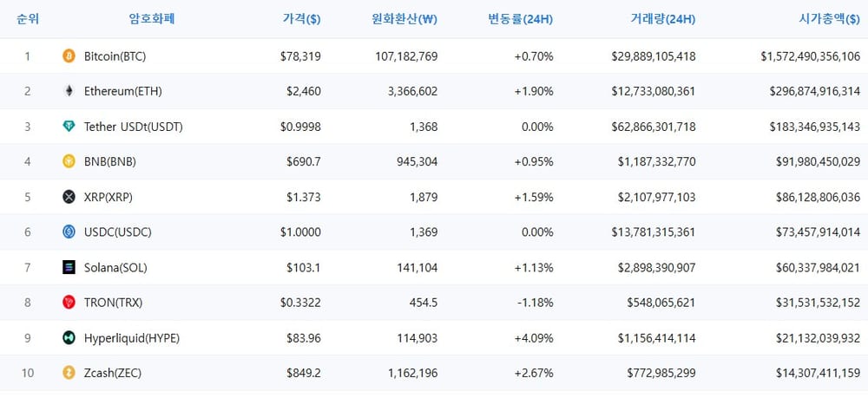Select BNB won value 945,304

(x=418, y=161)
